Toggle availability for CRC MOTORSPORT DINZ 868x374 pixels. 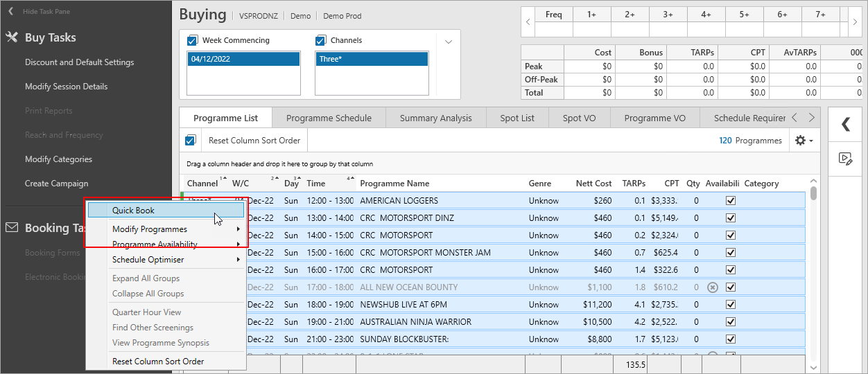[730, 218]
